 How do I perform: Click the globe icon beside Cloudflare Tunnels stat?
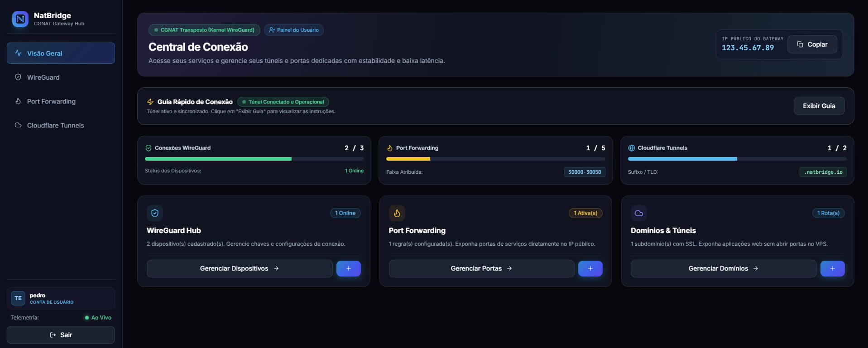point(632,148)
